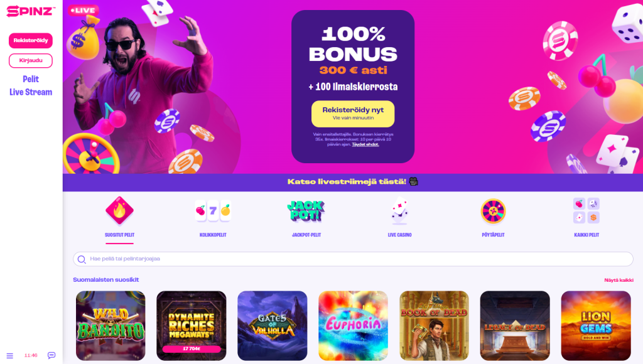643x364 pixels.
Task: Open the hamburger menu icon in sidebar
Action: pos(10,356)
